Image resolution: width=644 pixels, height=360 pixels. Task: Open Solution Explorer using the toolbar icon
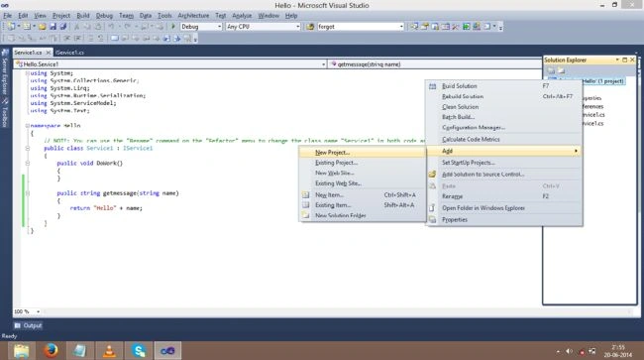pos(413,27)
